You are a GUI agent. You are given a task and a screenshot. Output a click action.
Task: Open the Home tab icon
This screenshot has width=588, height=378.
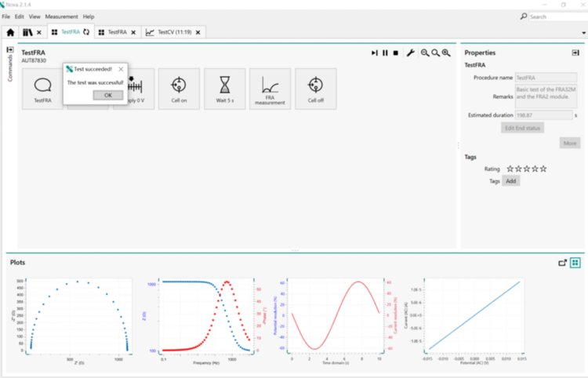(x=10, y=32)
